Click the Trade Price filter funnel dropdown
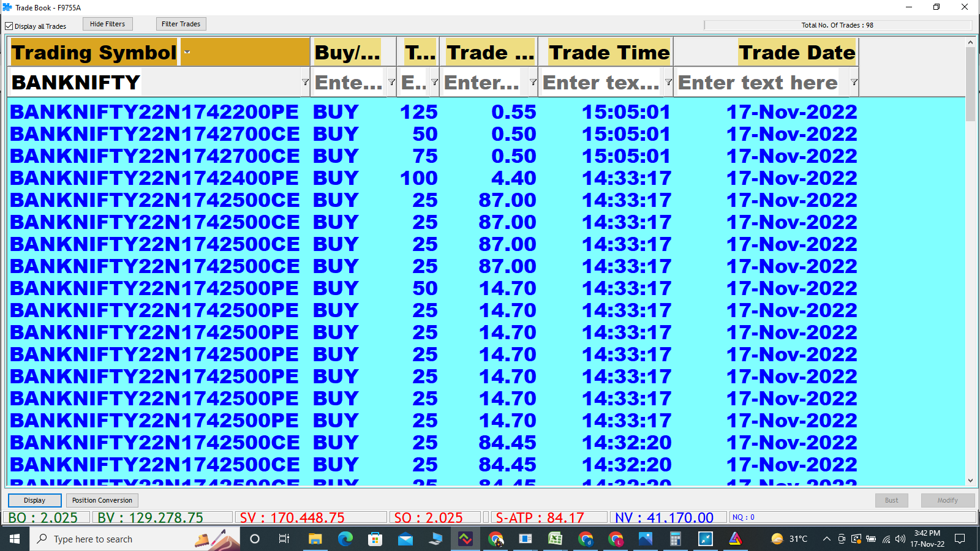980x551 pixels. [533, 82]
